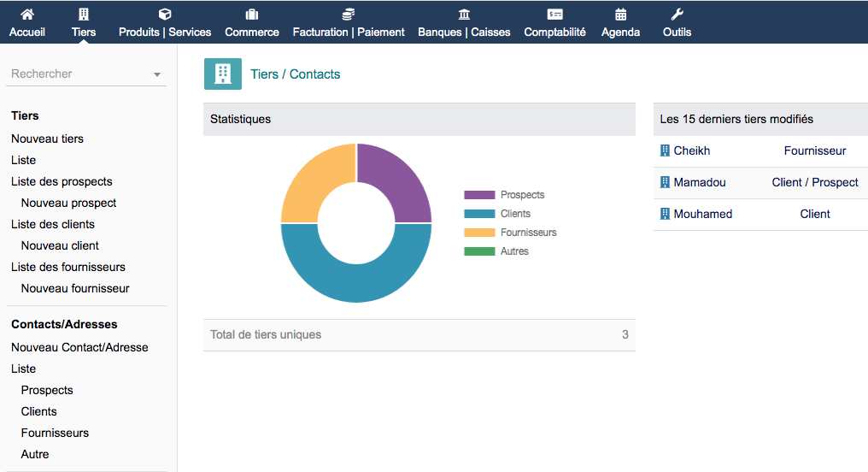
Task: Open the Agenda menu label
Action: coord(620,32)
